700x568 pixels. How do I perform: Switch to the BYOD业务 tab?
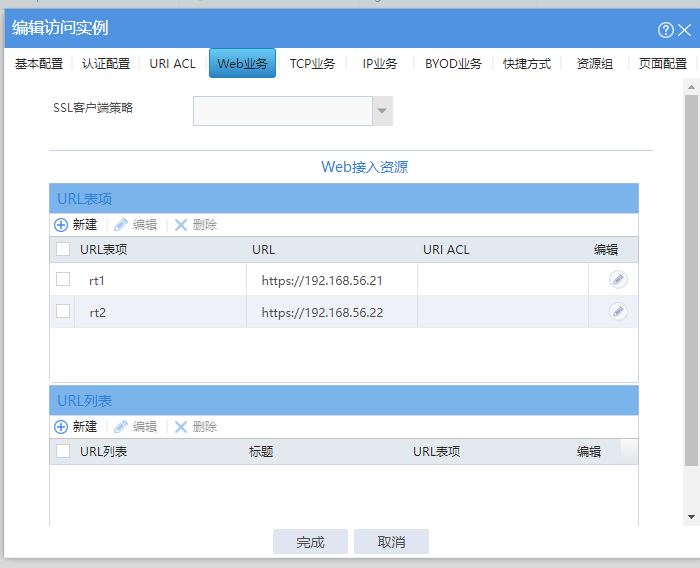453,63
